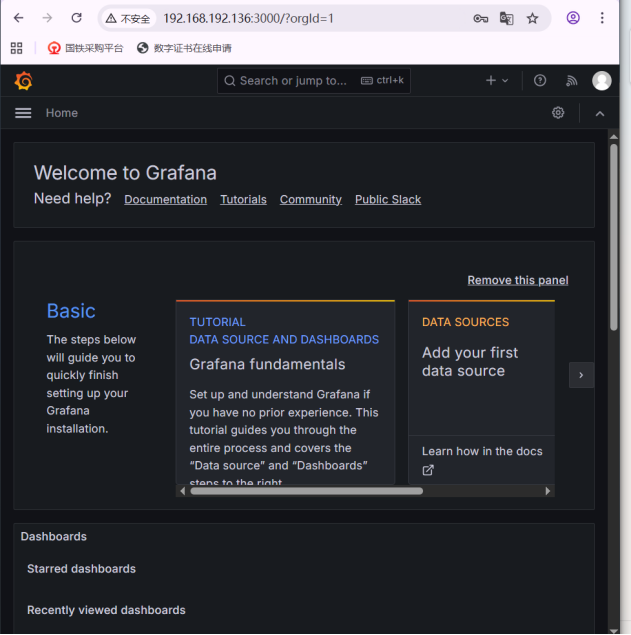
Task: Click the cards scrollbar right arrow
Action: click(x=548, y=491)
